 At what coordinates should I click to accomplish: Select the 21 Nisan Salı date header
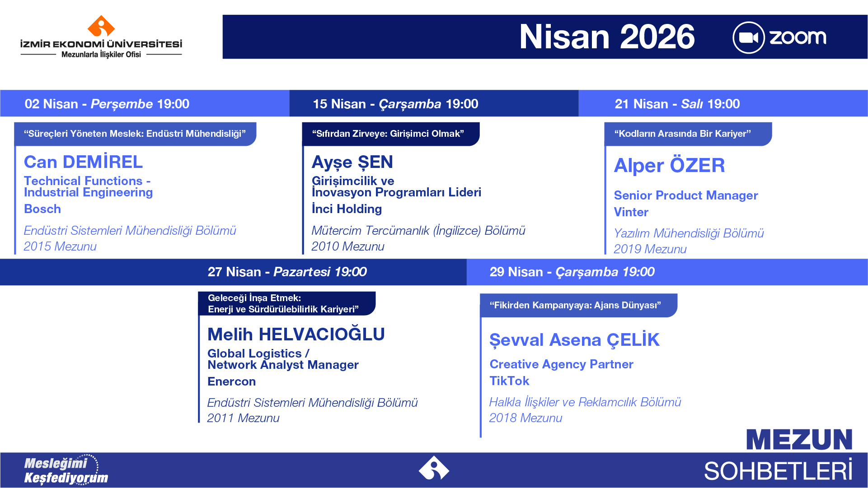coord(677,104)
